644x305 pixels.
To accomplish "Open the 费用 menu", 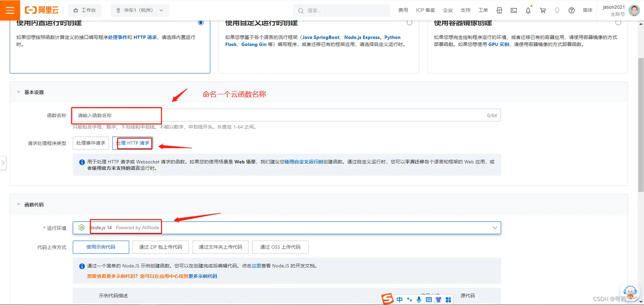I will point(403,10).
